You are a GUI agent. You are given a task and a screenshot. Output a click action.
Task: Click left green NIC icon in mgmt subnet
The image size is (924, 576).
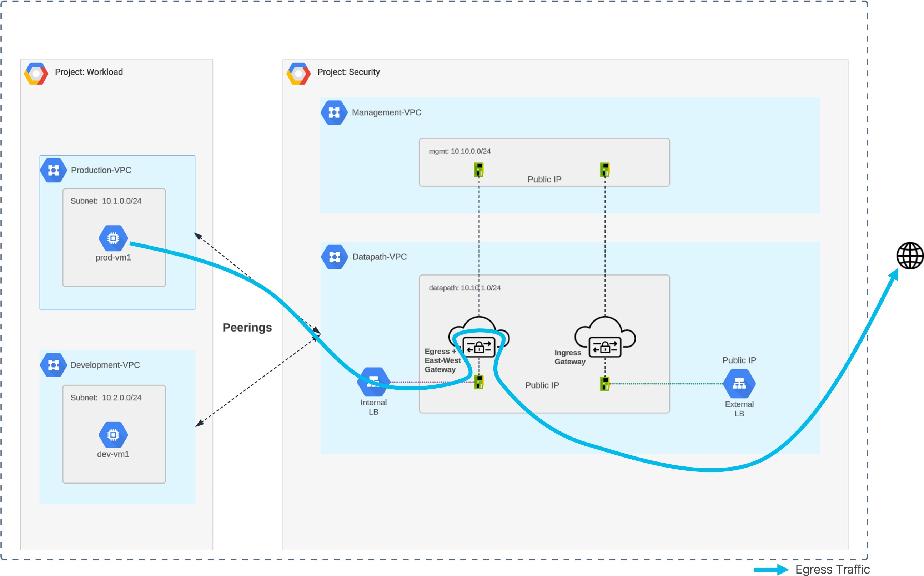click(479, 170)
